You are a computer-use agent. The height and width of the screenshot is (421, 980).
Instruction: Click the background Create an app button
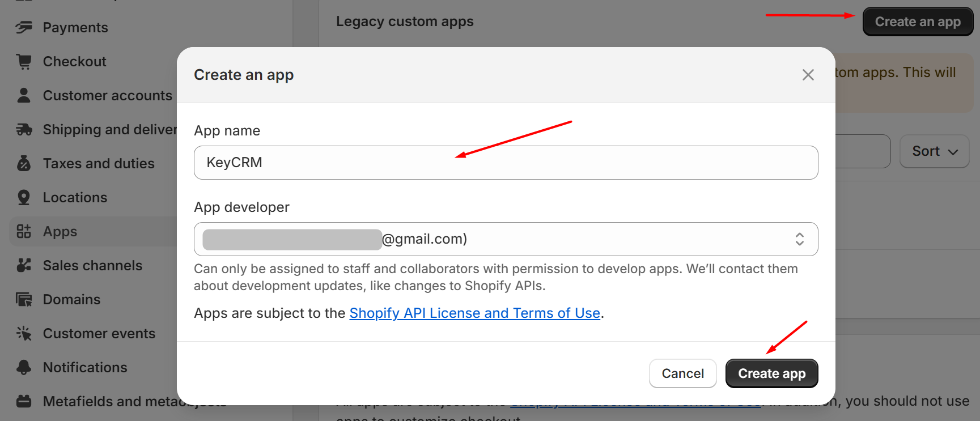pos(918,22)
